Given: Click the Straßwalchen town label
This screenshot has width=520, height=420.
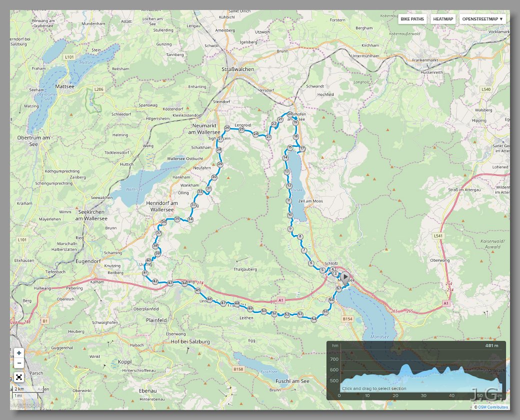Looking at the screenshot, I should [x=238, y=69].
